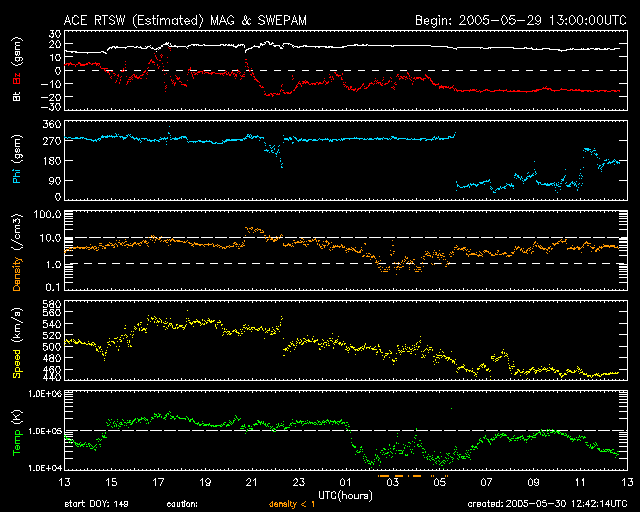Click the plot title "ACE RTSW (Estimated) MAG & SWEPAM"
This screenshot has width=640, height=512.
[x=185, y=20]
